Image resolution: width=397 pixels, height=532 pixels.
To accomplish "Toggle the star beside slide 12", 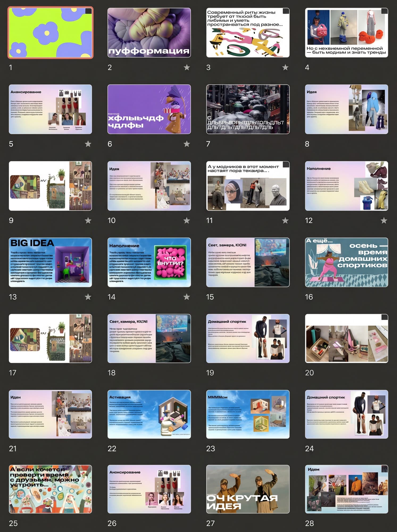I will (x=384, y=220).
